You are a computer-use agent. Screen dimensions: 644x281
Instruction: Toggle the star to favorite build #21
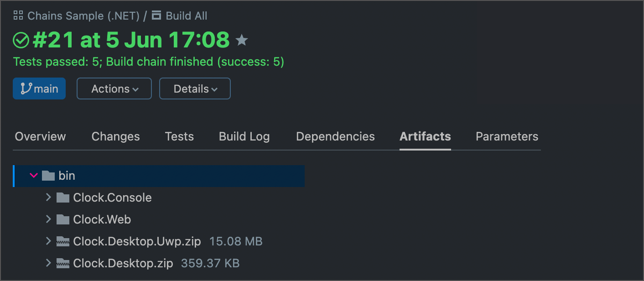242,40
